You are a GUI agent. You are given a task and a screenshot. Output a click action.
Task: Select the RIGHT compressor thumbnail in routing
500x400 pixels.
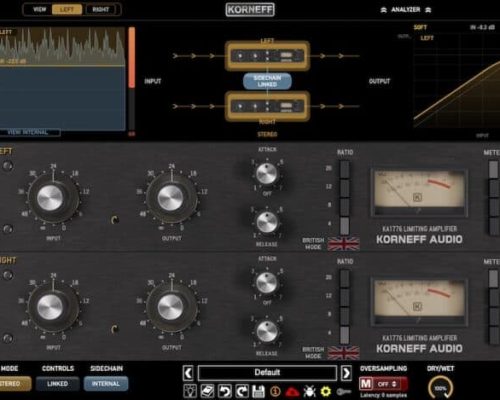267,106
